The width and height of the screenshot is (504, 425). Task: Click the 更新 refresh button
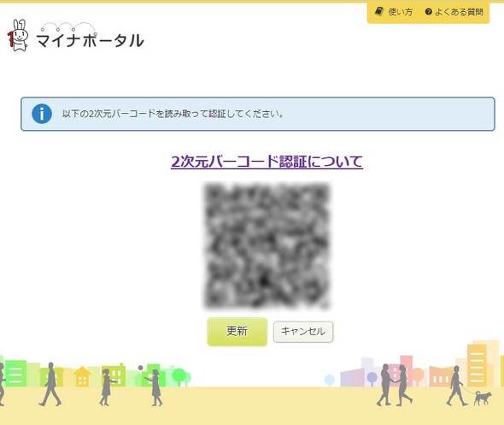pos(237,332)
